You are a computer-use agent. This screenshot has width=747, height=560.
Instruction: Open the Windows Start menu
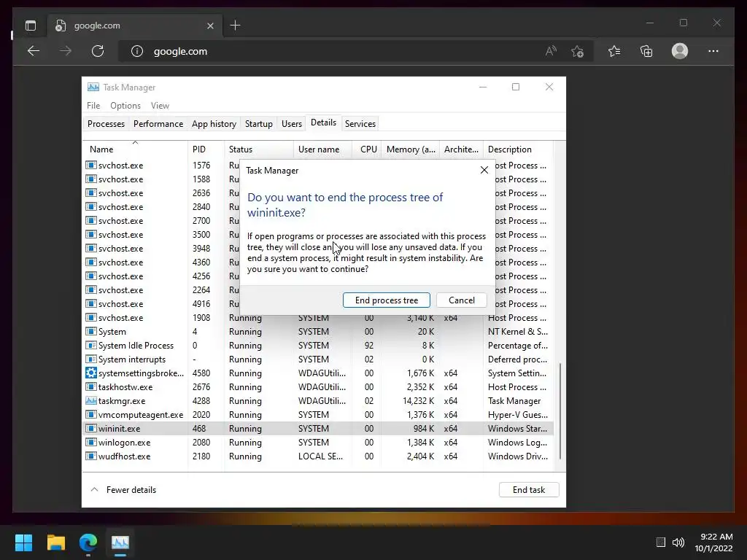[x=23, y=542]
